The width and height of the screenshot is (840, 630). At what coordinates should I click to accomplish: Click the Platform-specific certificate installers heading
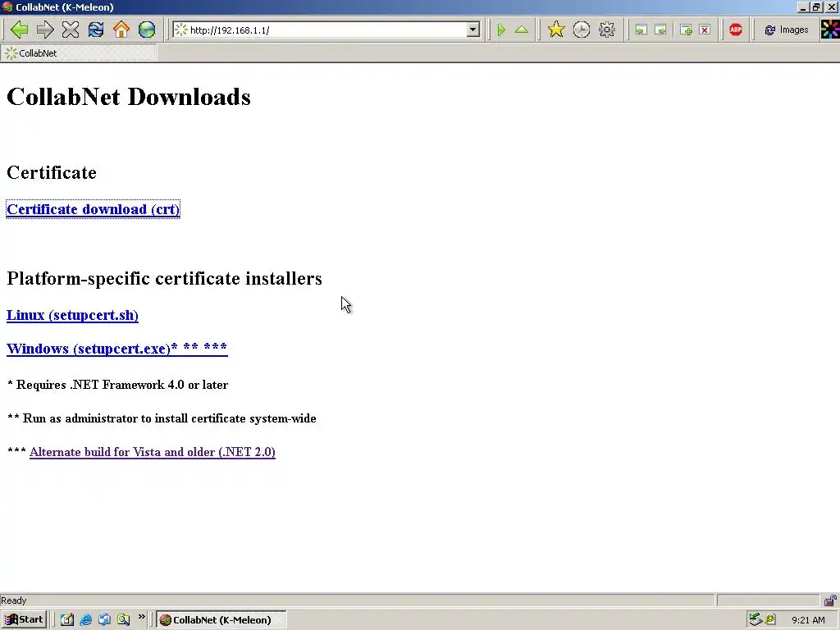[164, 279]
